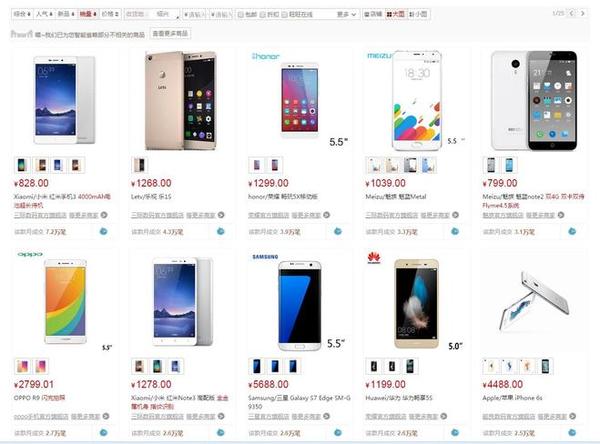The width and height of the screenshot is (600, 444).
Task: Switch to 店铺 shop list view
Action: point(373,14)
